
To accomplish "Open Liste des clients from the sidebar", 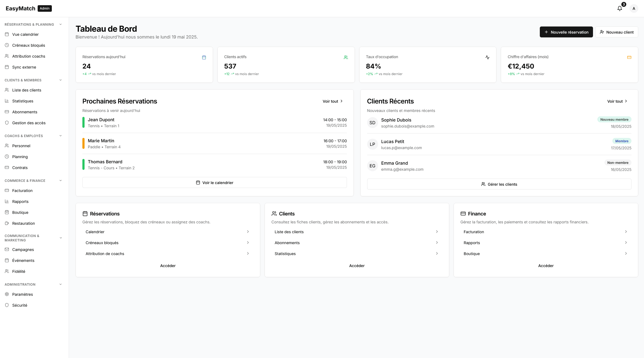I will coord(26,90).
